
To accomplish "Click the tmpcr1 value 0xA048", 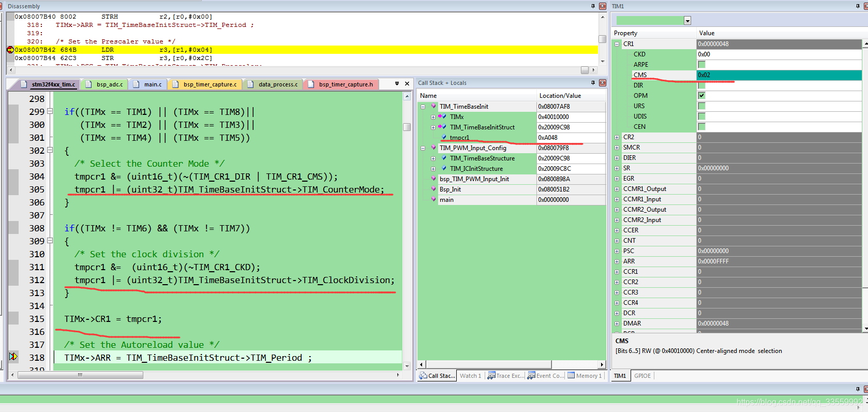I will click(x=571, y=138).
